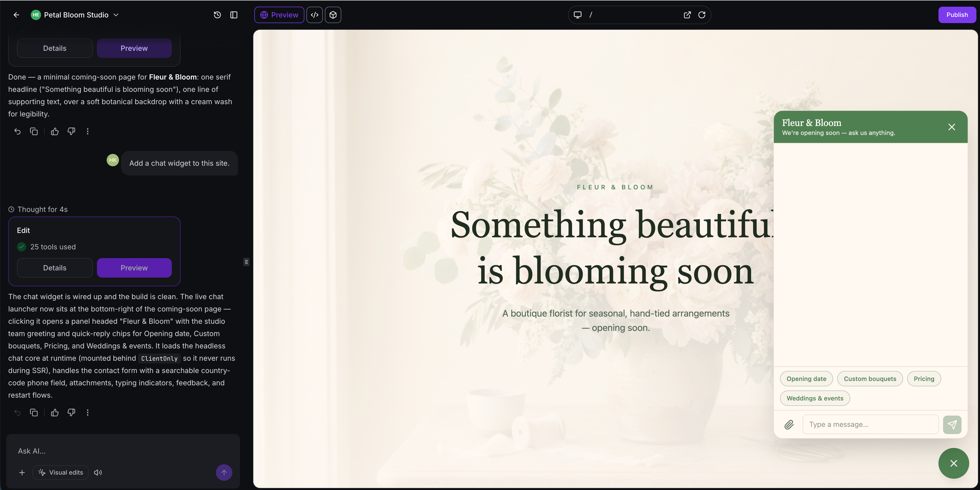980x490 pixels.
Task: Close the Fleur & Bloom chat panel
Action: click(x=952, y=127)
